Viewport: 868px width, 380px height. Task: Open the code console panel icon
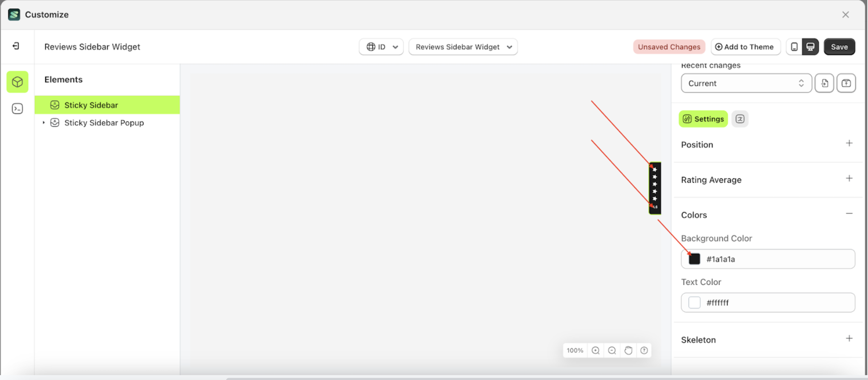[17, 109]
